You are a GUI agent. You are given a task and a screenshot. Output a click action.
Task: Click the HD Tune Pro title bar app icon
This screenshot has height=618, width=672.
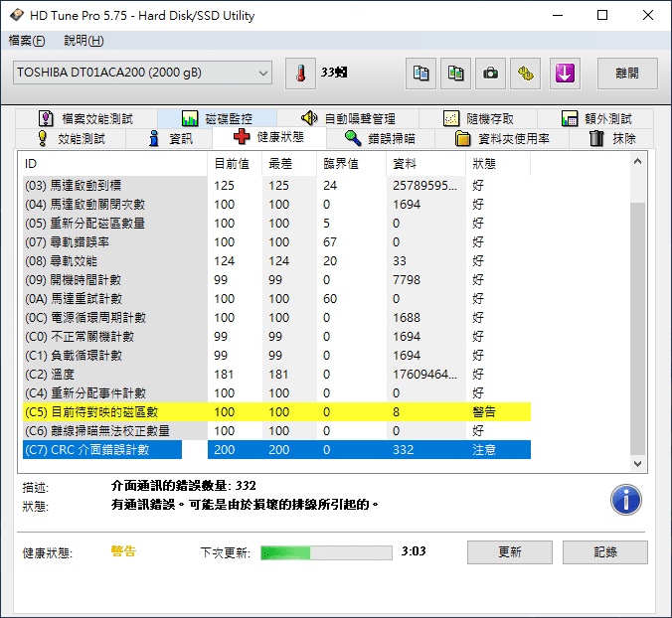pos(16,16)
